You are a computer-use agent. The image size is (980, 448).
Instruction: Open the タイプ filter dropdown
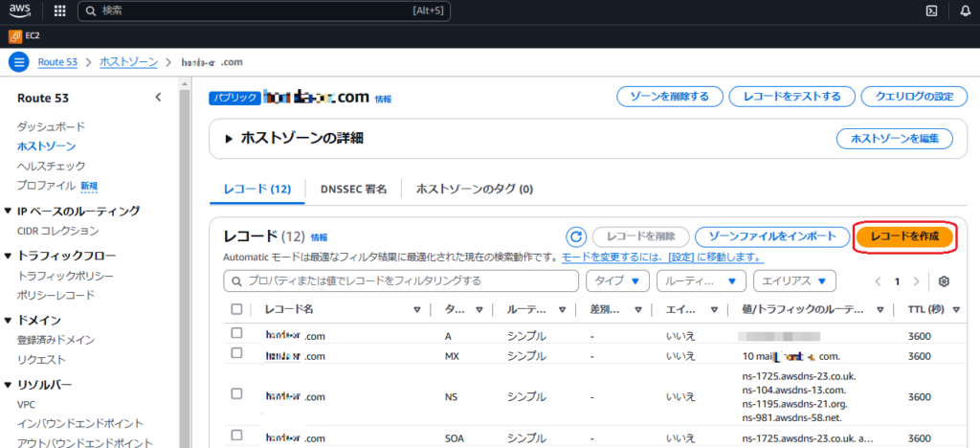pyautogui.click(x=617, y=281)
